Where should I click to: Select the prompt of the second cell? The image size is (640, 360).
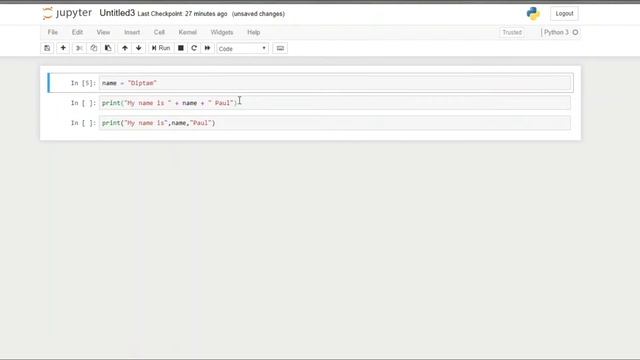(x=83, y=103)
